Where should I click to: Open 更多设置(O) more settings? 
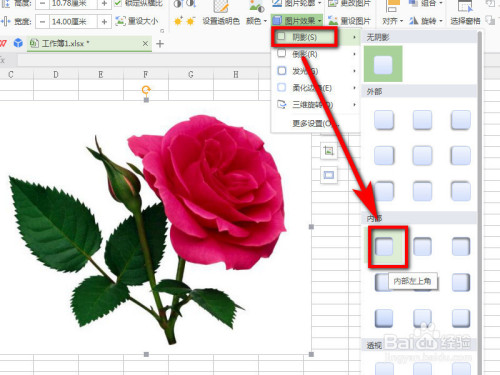(316, 124)
